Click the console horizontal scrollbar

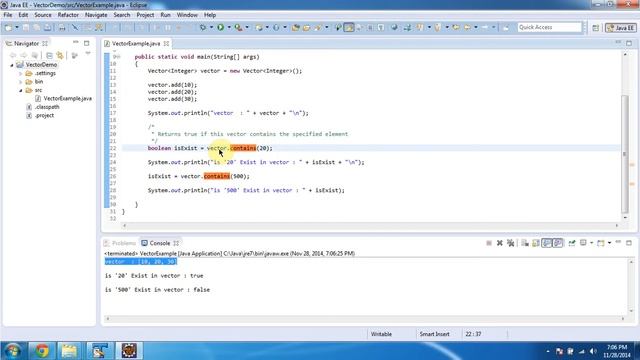365,319
